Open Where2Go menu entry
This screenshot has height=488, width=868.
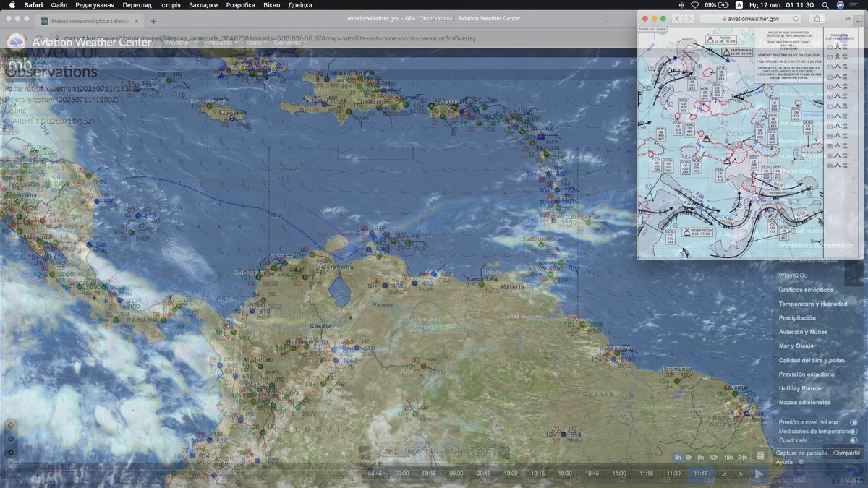click(794, 276)
